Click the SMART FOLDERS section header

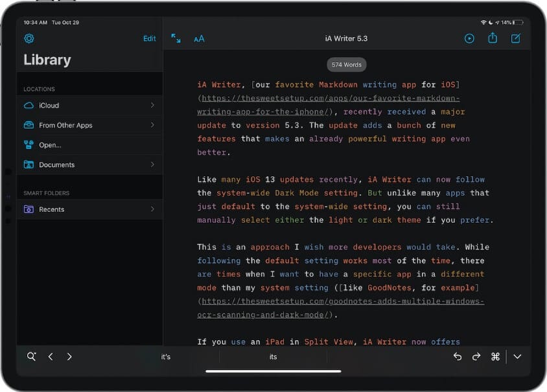(47, 193)
